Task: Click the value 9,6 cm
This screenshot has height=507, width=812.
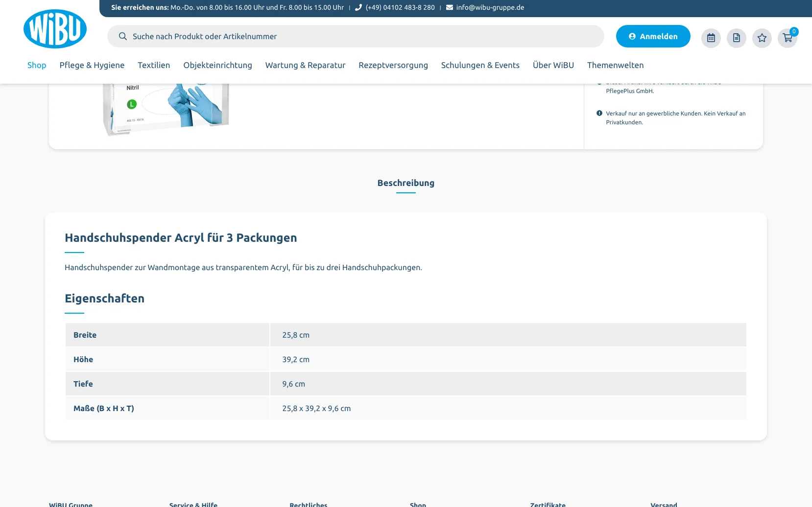Action: [x=294, y=384]
